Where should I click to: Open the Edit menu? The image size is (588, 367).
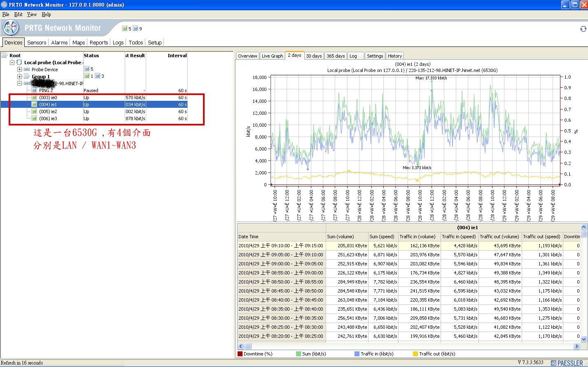click(x=19, y=14)
